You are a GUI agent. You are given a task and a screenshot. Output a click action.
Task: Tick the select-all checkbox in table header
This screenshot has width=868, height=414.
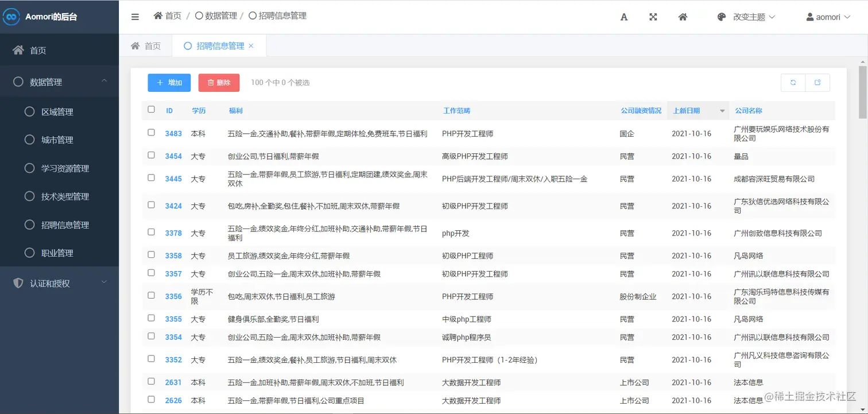[151, 109]
